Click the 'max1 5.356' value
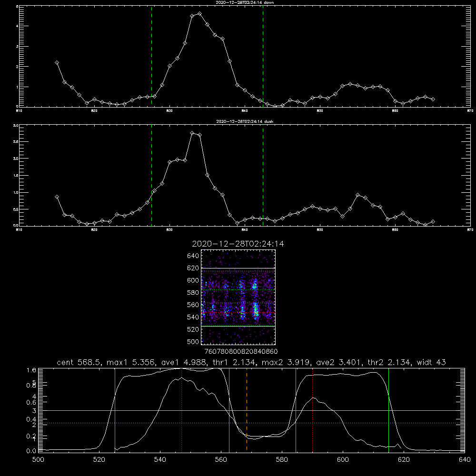 tap(129, 362)
